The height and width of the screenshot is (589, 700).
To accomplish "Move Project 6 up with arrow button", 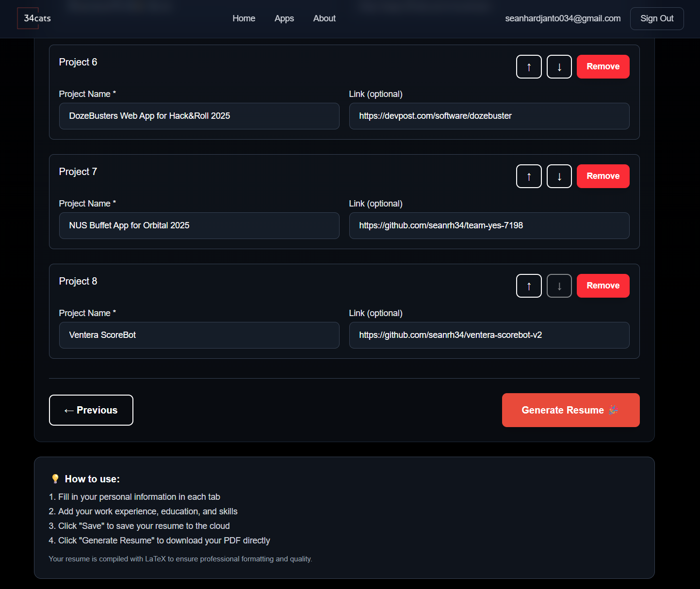I will [529, 67].
